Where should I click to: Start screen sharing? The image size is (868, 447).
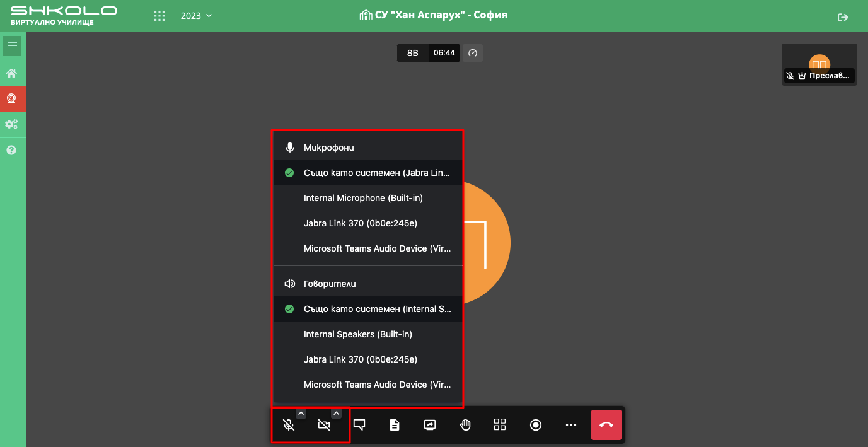pos(430,425)
